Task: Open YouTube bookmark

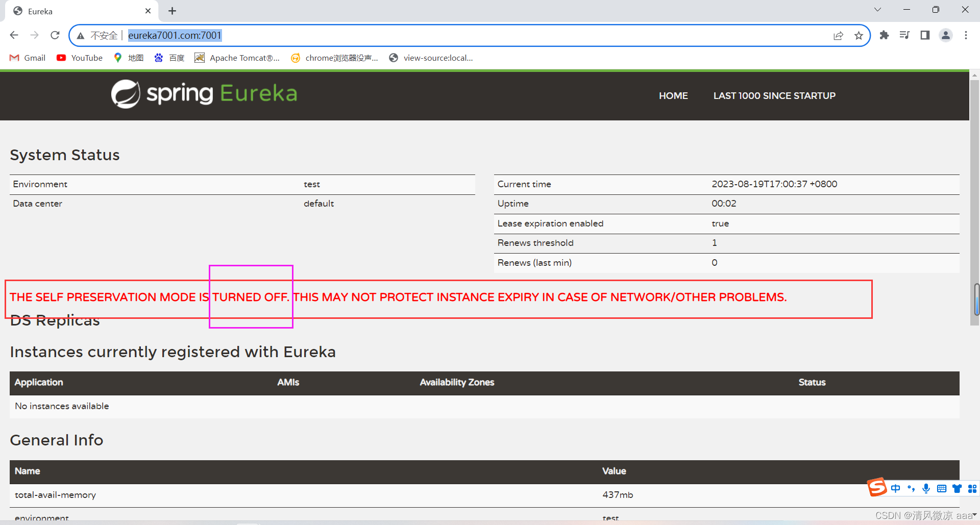Action: click(80, 58)
